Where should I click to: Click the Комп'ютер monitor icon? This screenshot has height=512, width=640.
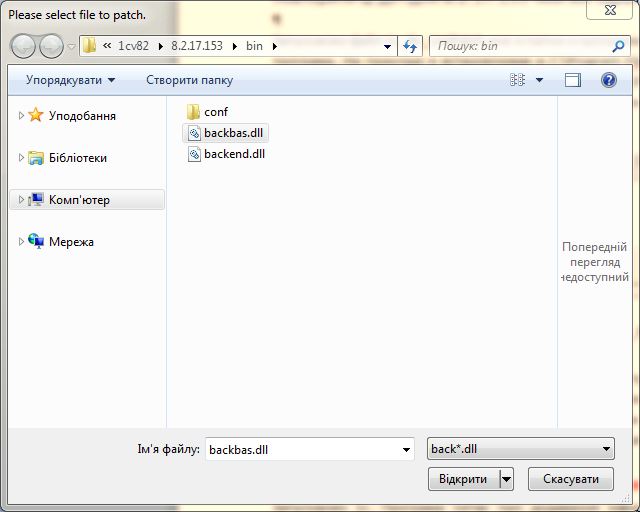[x=36, y=199]
